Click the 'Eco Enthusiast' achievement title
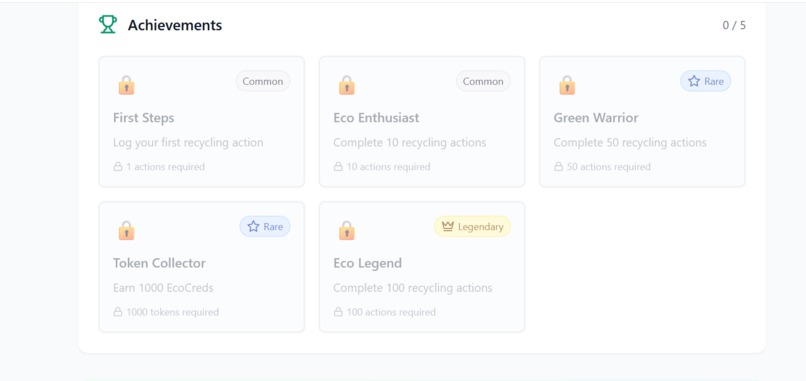This screenshot has height=381, width=806. click(376, 118)
